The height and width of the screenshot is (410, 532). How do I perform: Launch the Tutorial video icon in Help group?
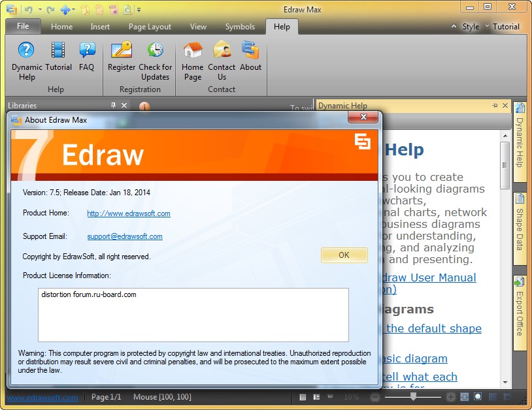click(x=58, y=56)
